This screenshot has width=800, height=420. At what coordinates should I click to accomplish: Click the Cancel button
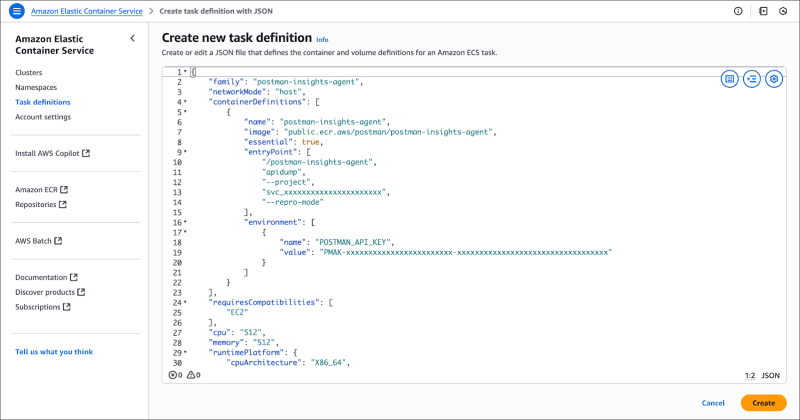713,403
